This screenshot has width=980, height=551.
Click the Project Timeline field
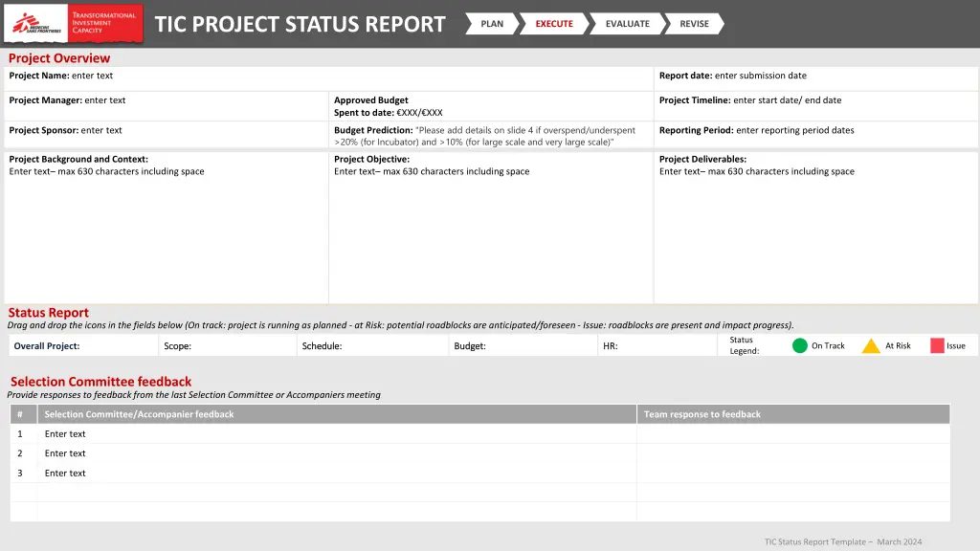816,101
